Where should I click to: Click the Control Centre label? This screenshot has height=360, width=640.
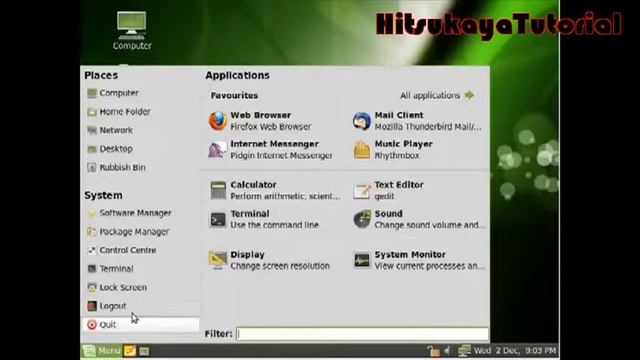(128, 250)
